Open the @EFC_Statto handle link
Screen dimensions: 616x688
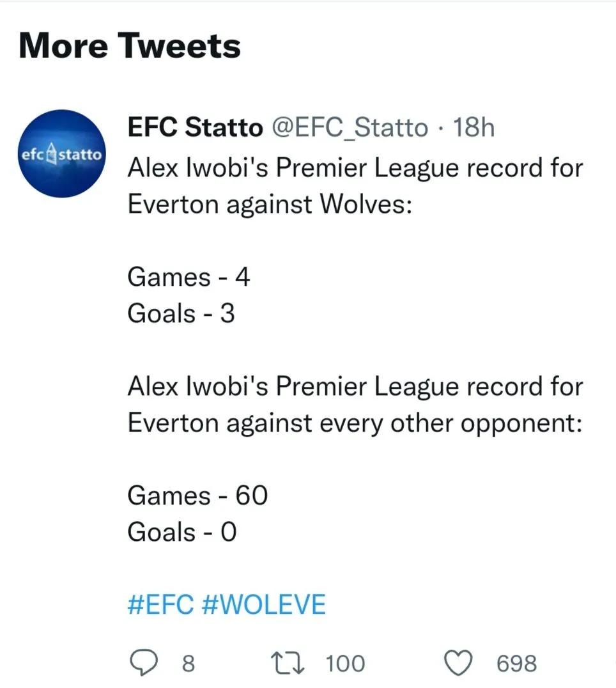point(350,128)
